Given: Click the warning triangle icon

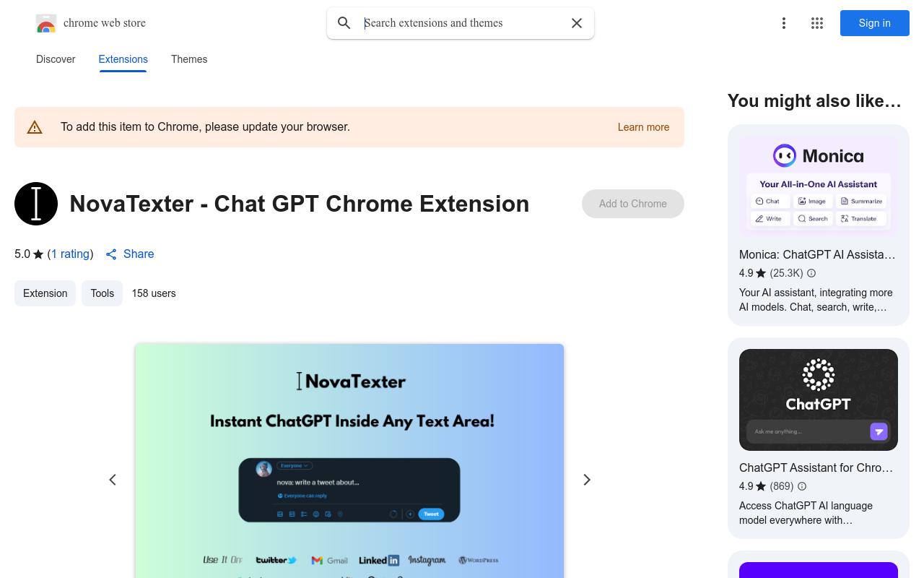Looking at the screenshot, I should tap(35, 127).
